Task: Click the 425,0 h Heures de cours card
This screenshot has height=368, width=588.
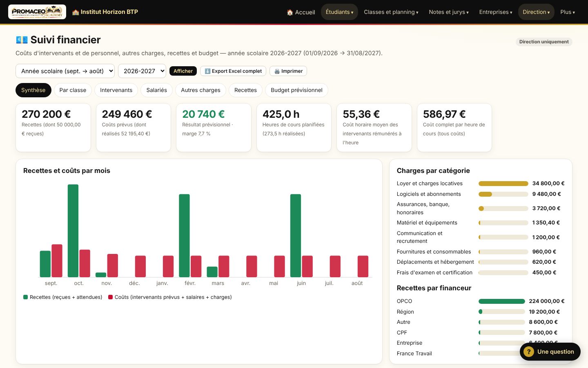Action: [x=294, y=128]
